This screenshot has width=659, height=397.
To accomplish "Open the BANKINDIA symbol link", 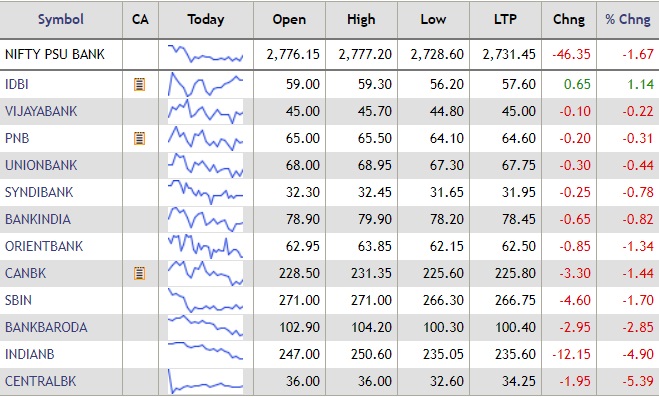I will pos(38,219).
